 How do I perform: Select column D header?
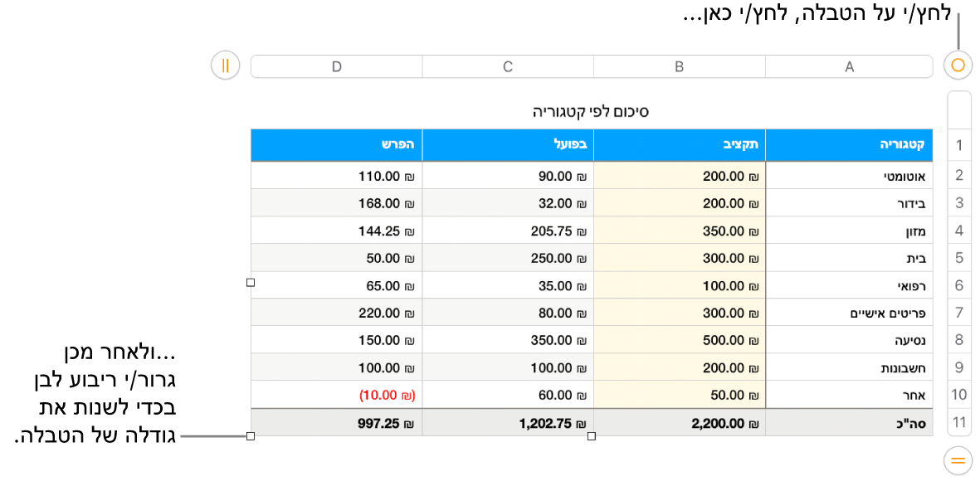(337, 66)
